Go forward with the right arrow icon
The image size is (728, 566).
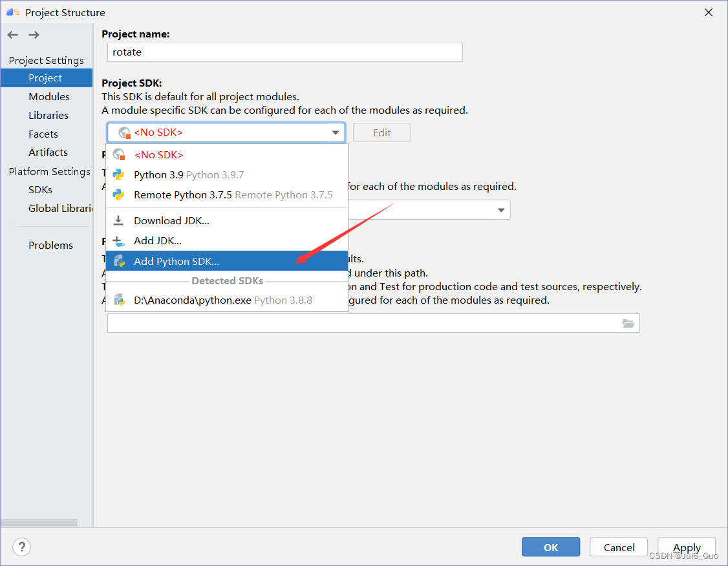pyautogui.click(x=34, y=35)
